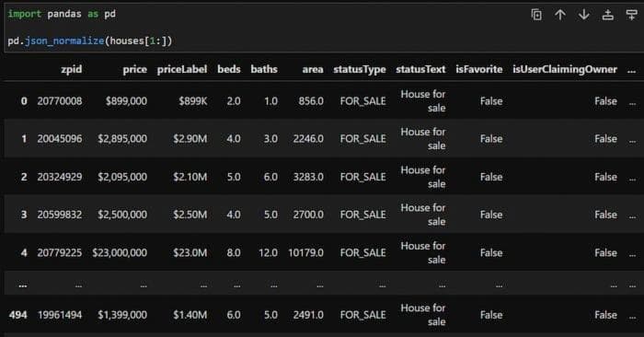
Task: Select the isFavorite column header
Action: [479, 69]
